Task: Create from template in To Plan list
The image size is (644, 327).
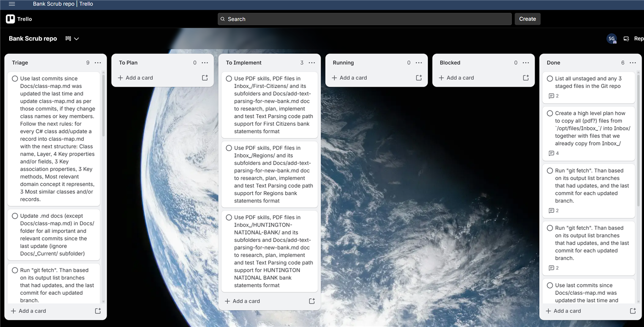Action: tap(205, 78)
